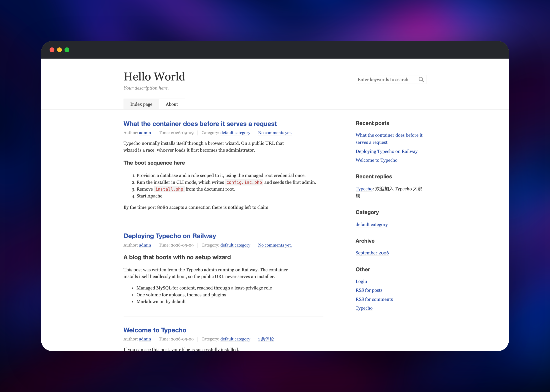Click the keyword search input field
This screenshot has height=392, width=550.
tap(391, 79)
